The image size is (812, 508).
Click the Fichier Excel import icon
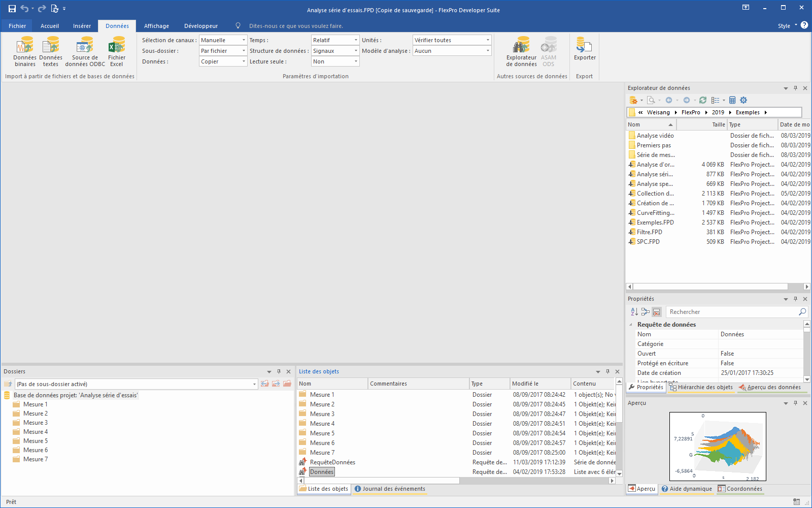point(117,51)
